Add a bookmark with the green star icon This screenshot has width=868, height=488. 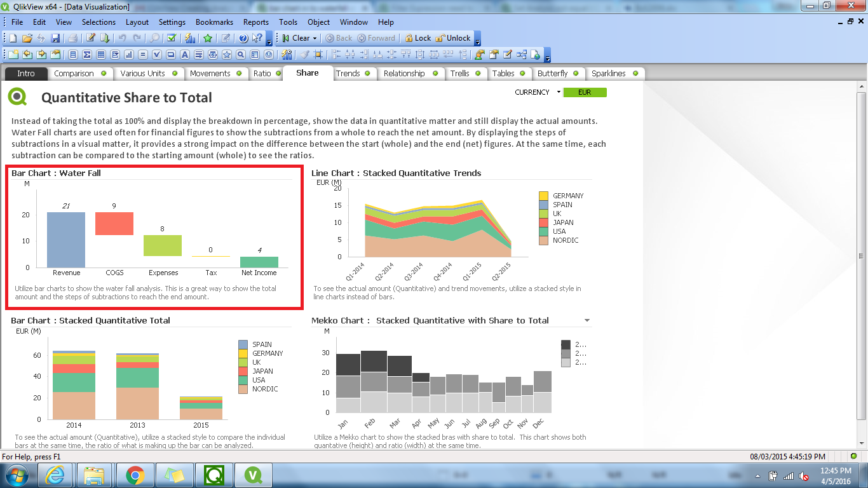pyautogui.click(x=208, y=38)
